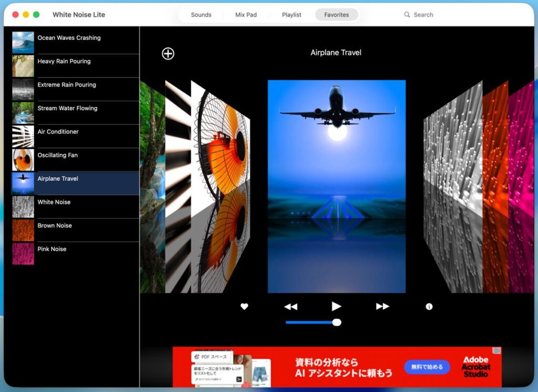Choose Heavy Rain Pouring in the list
The height and width of the screenshot is (392, 538).
(64, 61)
